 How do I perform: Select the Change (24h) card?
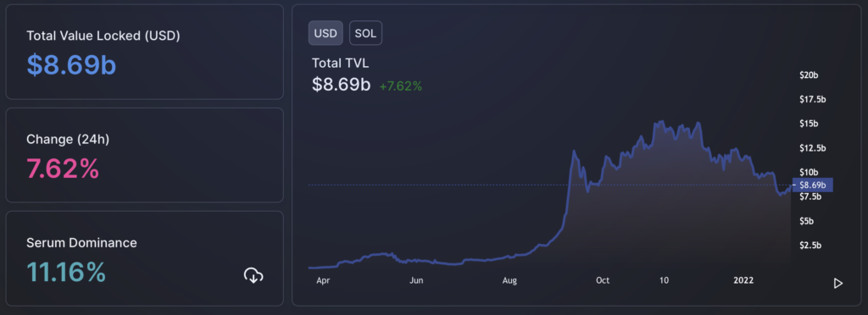(144, 155)
